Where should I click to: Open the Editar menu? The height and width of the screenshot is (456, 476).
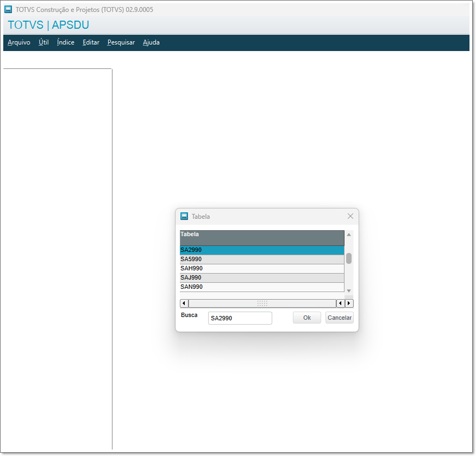(91, 42)
